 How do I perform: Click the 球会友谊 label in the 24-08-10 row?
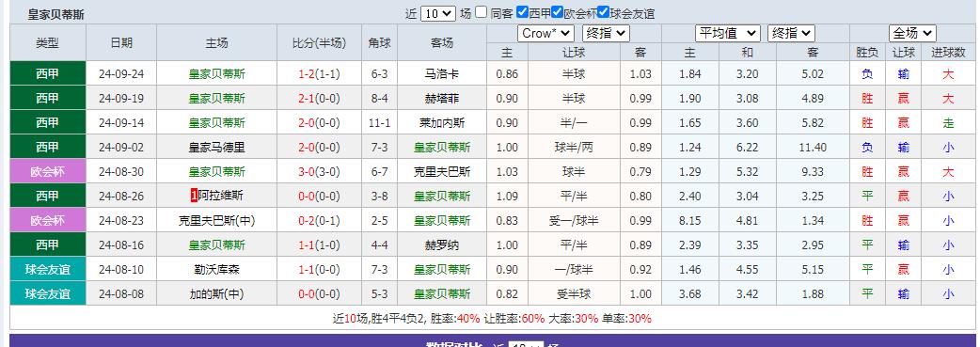[x=48, y=269]
